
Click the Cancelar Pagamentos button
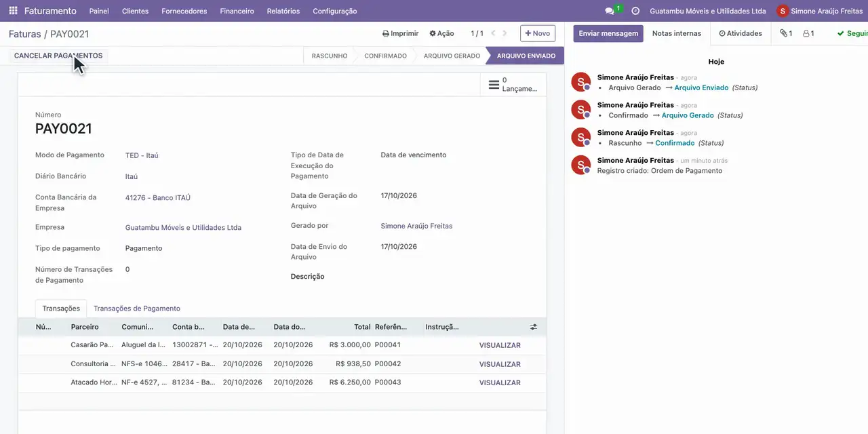[58, 56]
